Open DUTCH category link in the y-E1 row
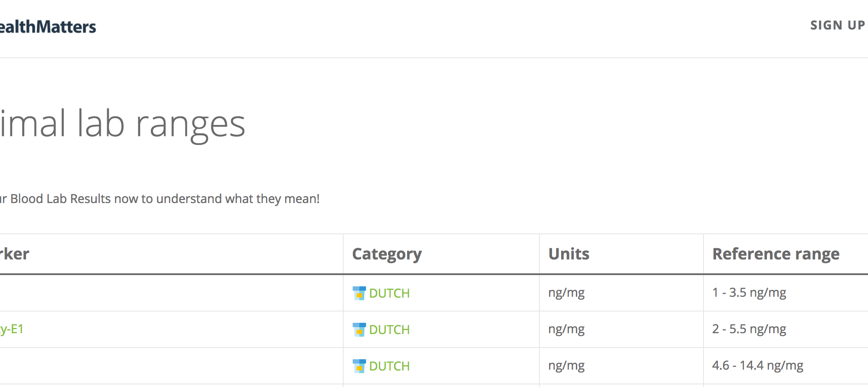 click(x=389, y=330)
